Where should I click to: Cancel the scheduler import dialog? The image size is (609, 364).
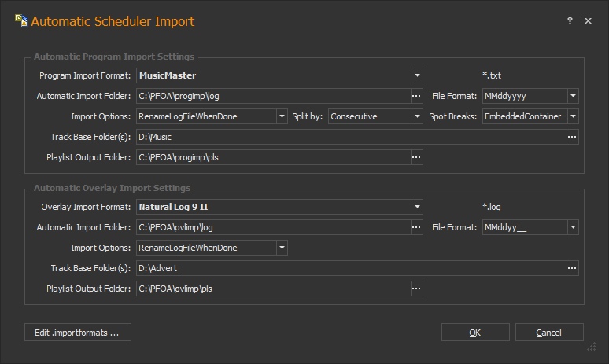click(x=549, y=333)
